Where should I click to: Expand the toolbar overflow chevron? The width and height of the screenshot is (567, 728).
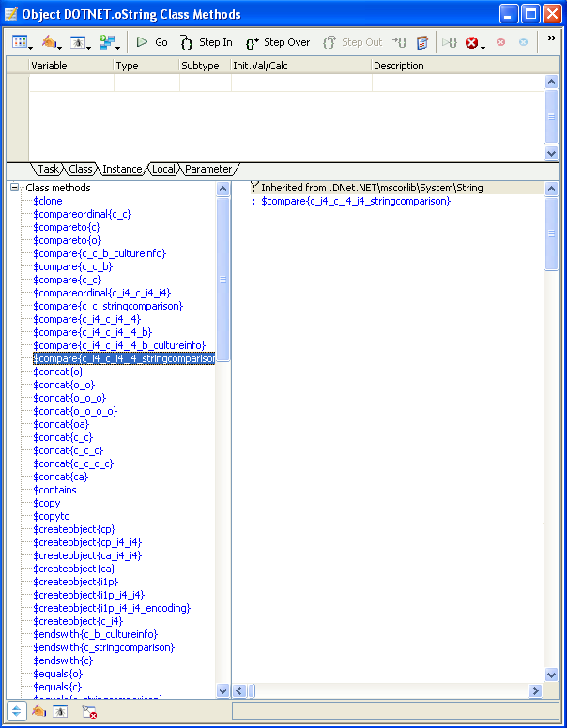pos(551,38)
